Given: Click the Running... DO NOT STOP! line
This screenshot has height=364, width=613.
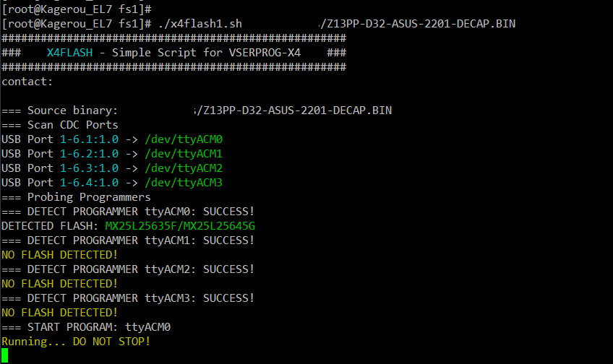Looking at the screenshot, I should [x=76, y=342].
